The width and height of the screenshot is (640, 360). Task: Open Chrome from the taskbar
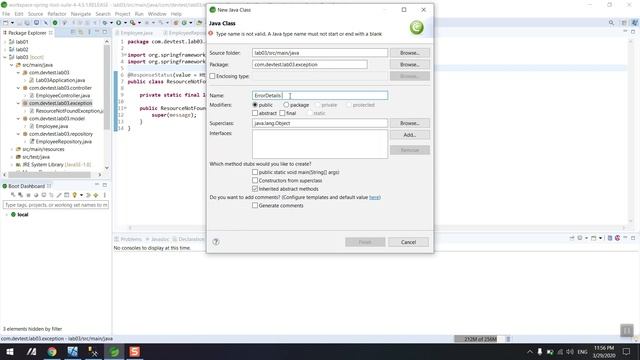tap(52, 351)
